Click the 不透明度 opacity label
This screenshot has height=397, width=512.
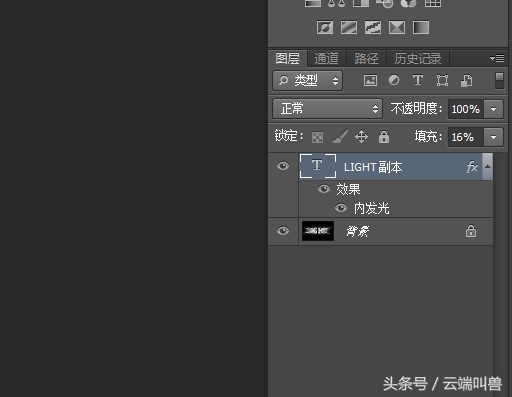[416, 109]
